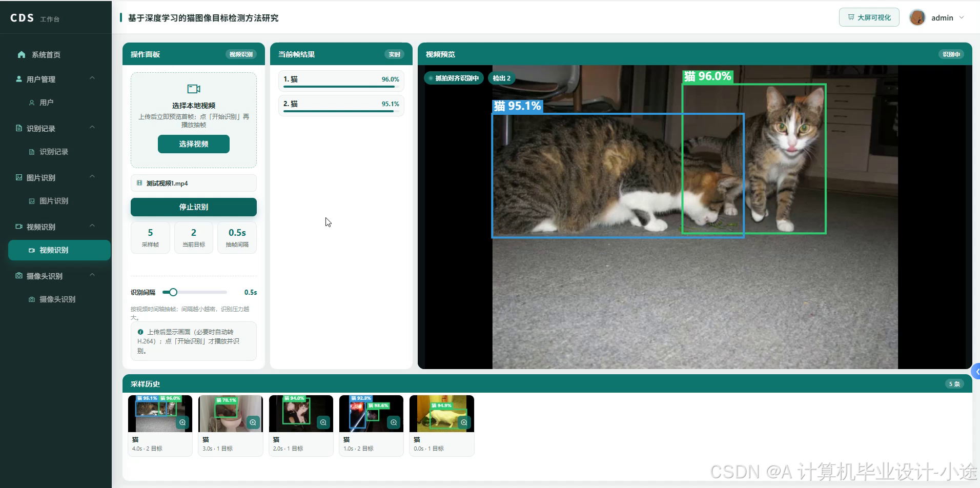Collapse the 识别记录 menu group chevron
The image size is (980, 488).
click(92, 127)
